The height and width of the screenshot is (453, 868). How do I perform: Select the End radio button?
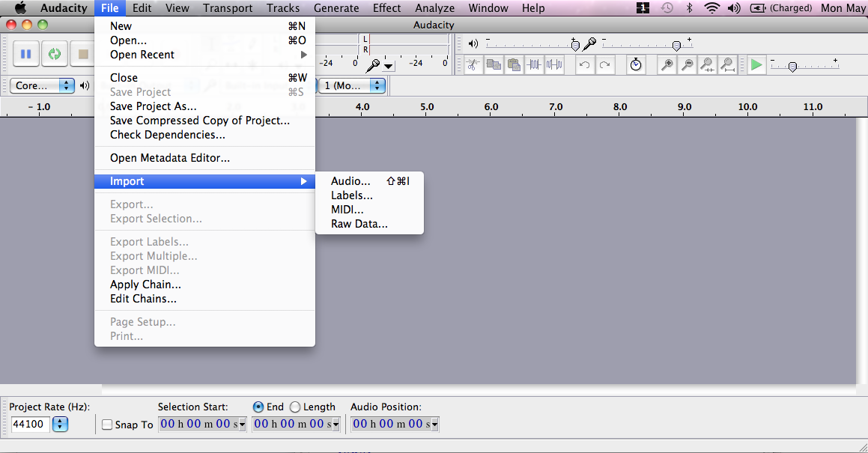(258, 407)
